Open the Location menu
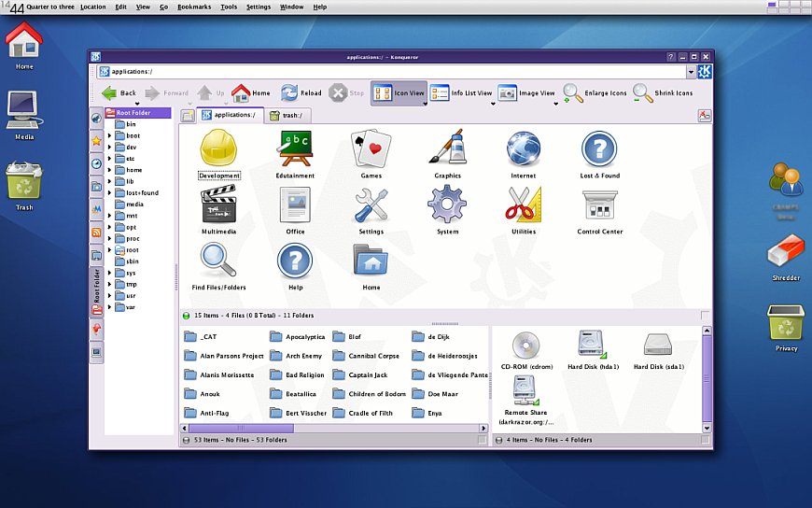 [x=93, y=7]
